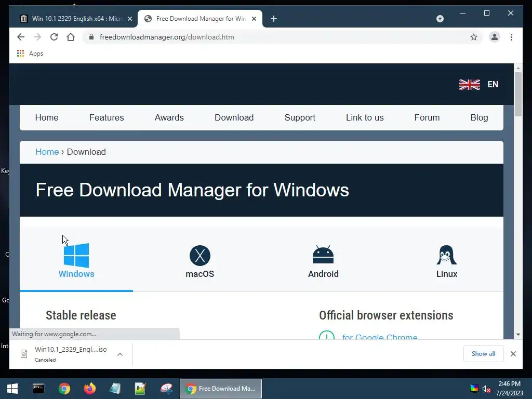Click the address bar URL
This screenshot has height=399, width=532.
coord(167,37)
